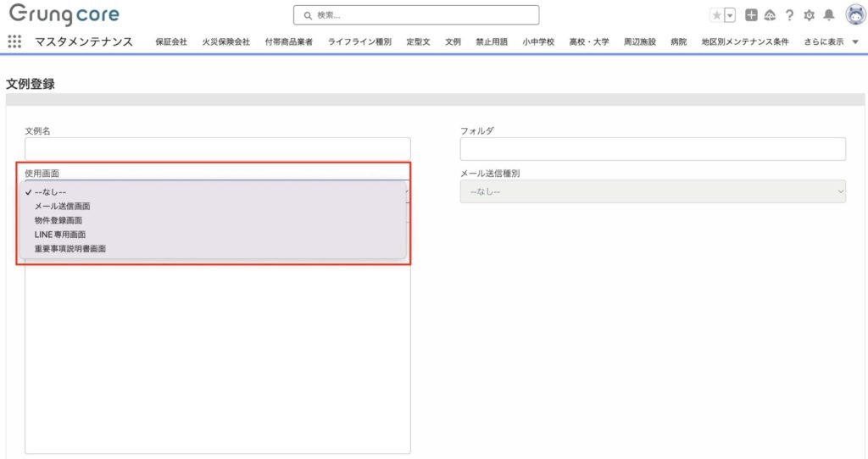Open the notifications bell
This screenshot has width=868, height=459.
[x=829, y=15]
